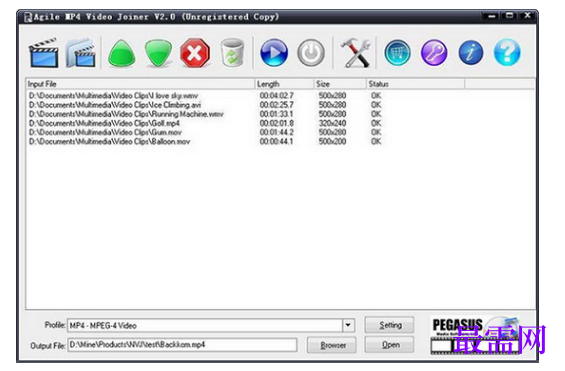Click the Add folder of videos icon
Image resolution: width=565 pixels, height=371 pixels.
pyautogui.click(x=81, y=53)
